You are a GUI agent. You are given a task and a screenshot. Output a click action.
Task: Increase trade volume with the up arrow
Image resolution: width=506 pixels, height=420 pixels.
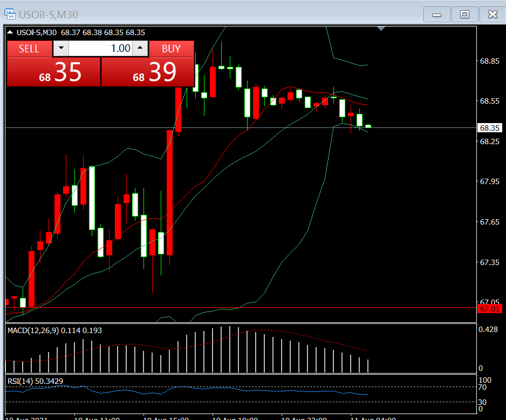click(140, 49)
